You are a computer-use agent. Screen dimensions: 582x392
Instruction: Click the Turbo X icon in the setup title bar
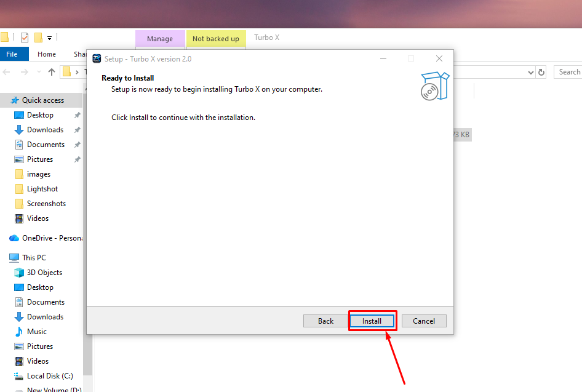pyautogui.click(x=97, y=58)
